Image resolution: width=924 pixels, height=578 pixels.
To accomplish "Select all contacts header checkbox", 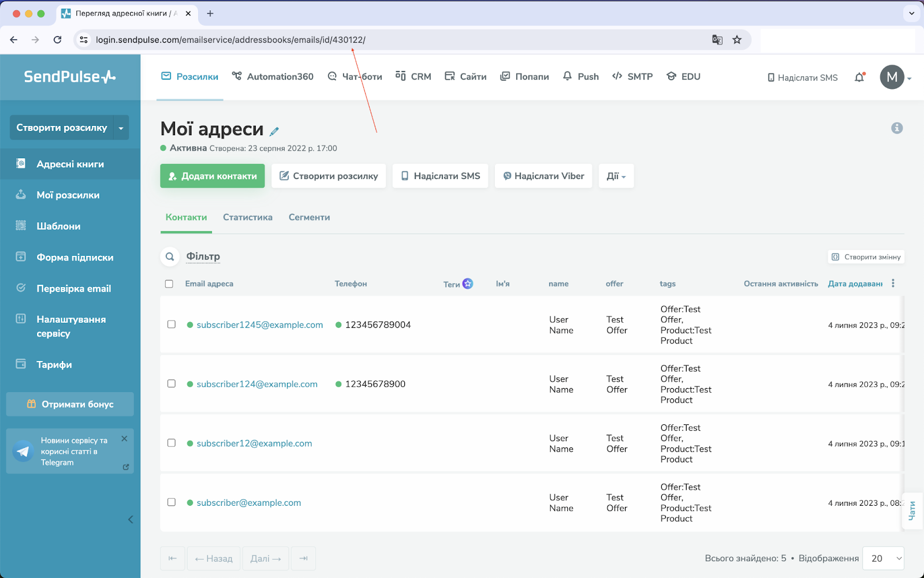I will (169, 284).
